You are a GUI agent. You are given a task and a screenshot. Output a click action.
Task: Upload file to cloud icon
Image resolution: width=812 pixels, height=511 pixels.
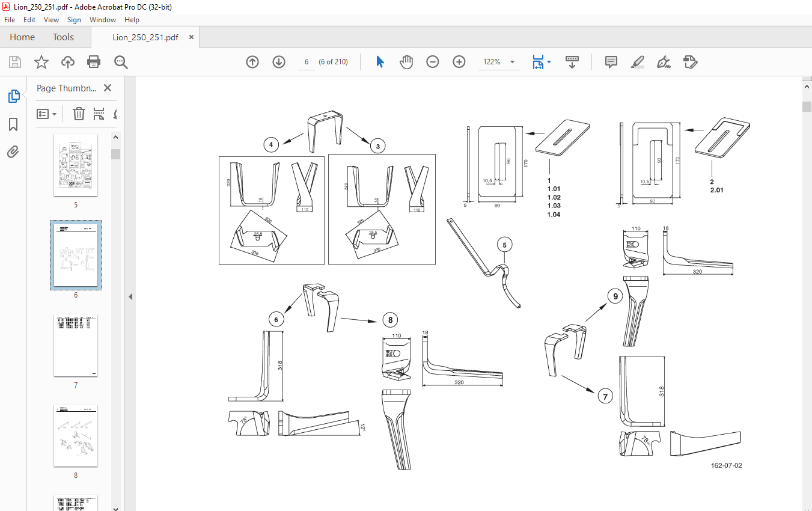pyautogui.click(x=68, y=62)
